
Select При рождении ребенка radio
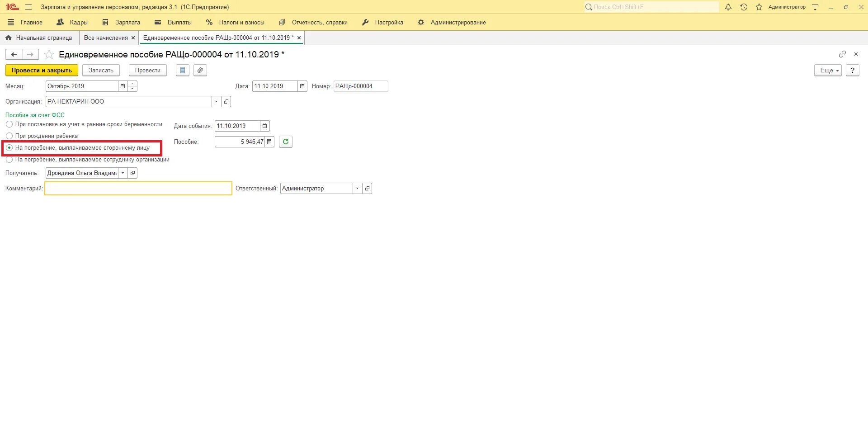pyautogui.click(x=9, y=136)
